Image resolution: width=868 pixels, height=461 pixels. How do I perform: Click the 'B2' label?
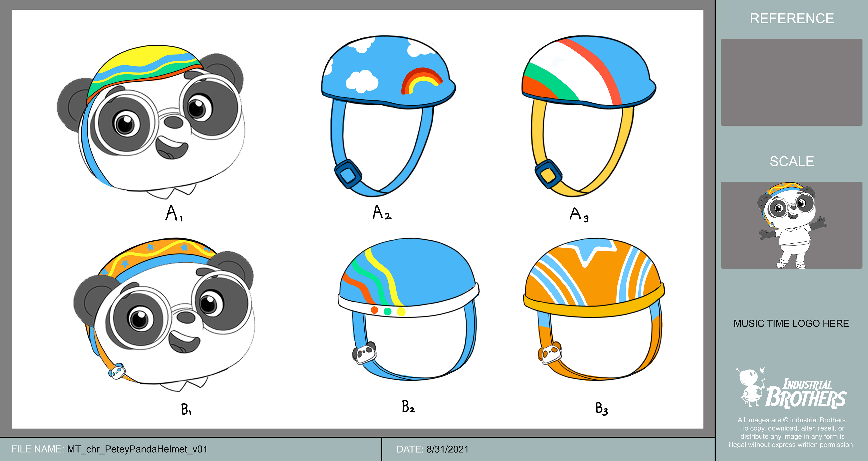[408, 406]
